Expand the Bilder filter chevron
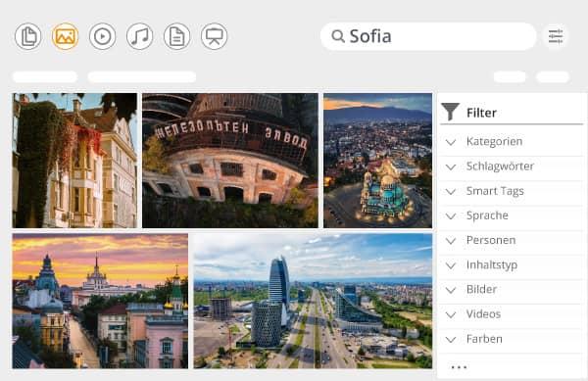Viewport: 588px width, 381px height. (451, 290)
